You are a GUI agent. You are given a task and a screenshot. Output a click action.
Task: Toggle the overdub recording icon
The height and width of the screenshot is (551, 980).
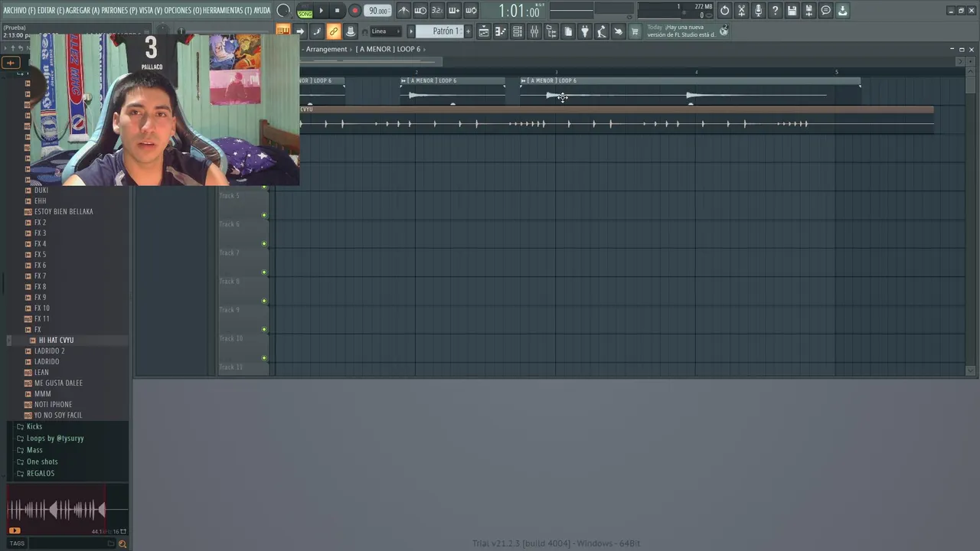454,11
